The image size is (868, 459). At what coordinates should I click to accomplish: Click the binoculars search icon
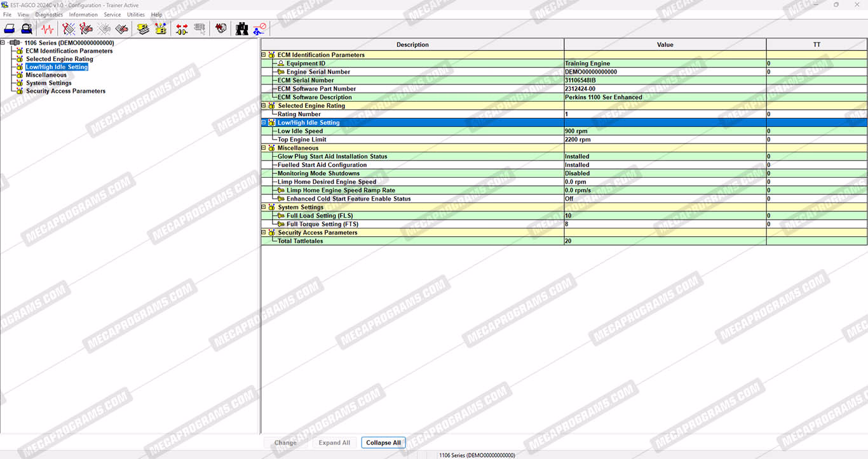point(242,29)
